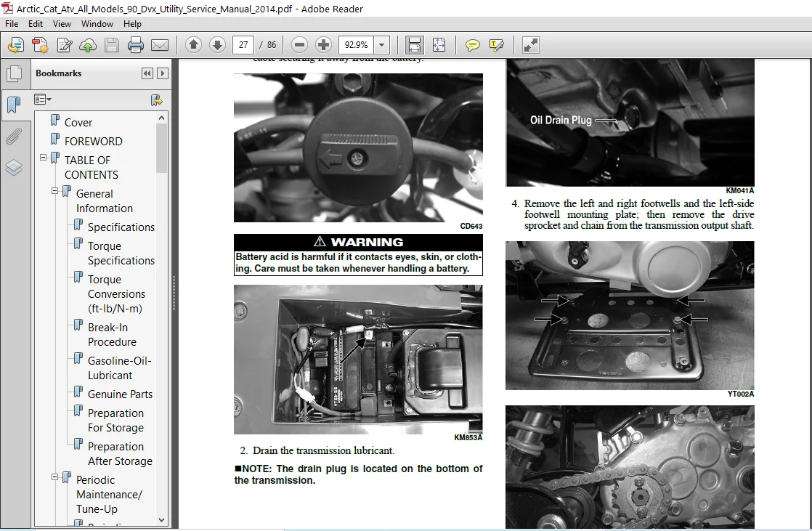Click the Convert PDF toolbar icon
The image size is (812, 531).
tap(40, 45)
